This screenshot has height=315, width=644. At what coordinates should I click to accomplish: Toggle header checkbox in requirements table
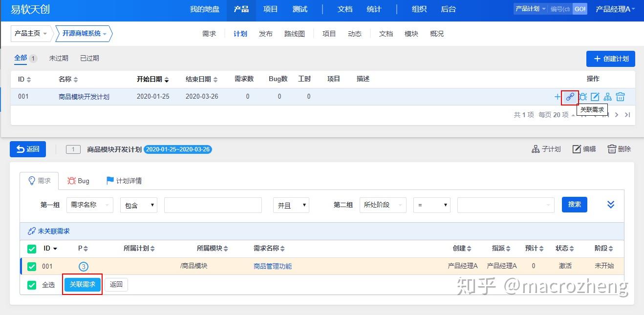click(x=32, y=249)
